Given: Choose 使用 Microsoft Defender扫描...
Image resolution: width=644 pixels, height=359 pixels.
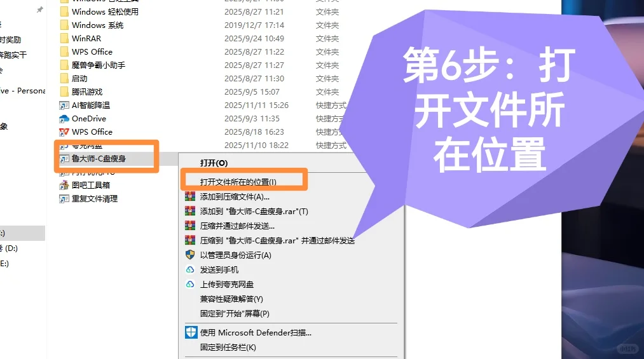Looking at the screenshot, I should pyautogui.click(x=256, y=333).
